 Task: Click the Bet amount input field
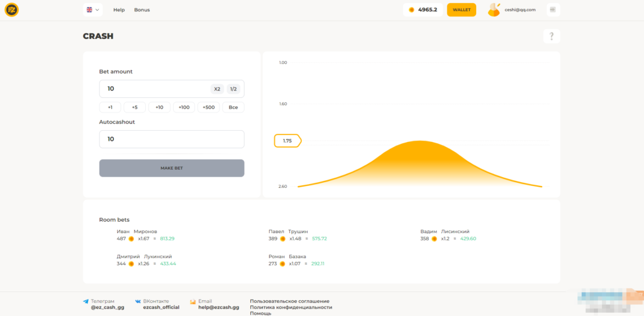(154, 89)
